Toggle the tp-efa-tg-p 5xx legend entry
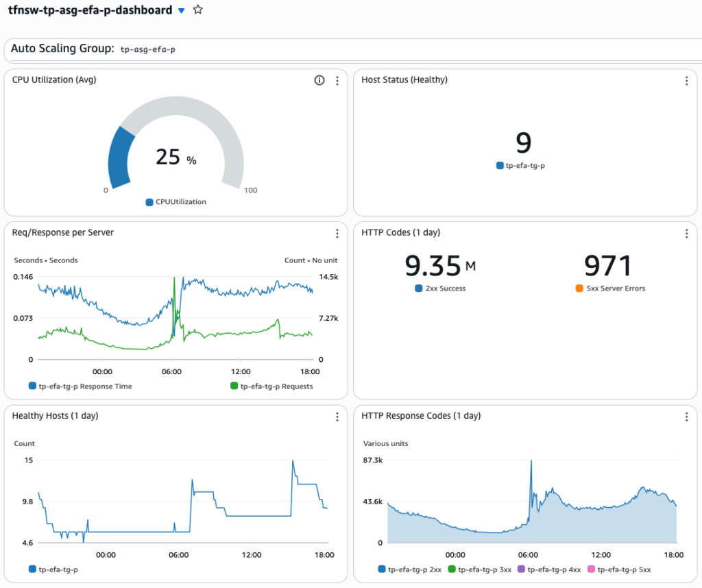This screenshot has width=702, height=588. tap(619, 569)
